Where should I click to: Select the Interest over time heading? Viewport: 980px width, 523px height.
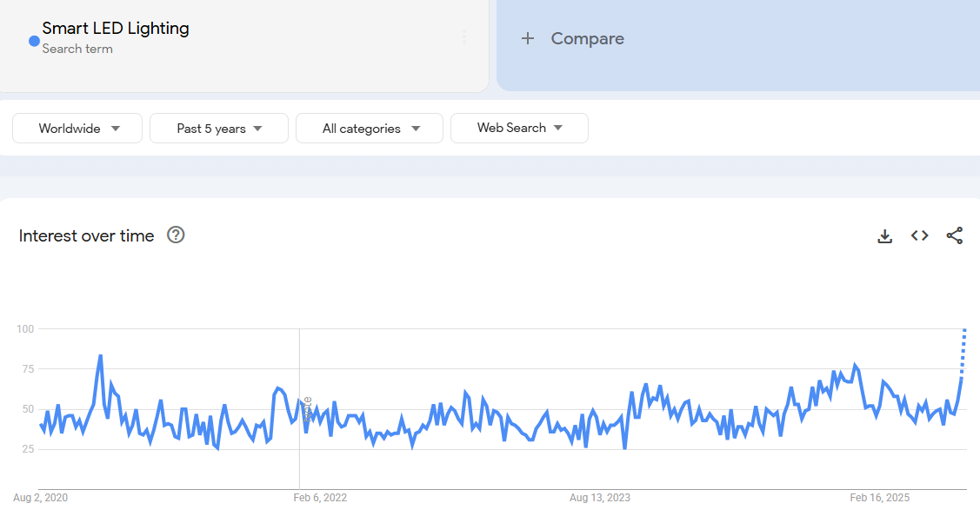[x=86, y=235]
